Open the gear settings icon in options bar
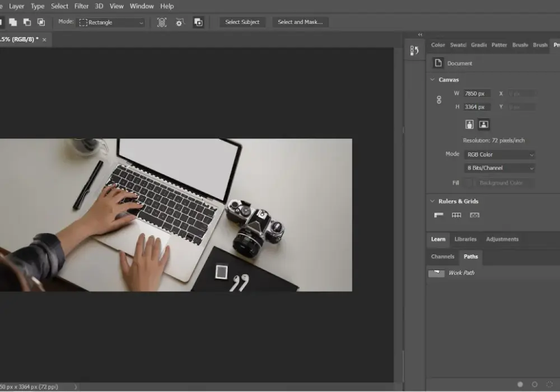The height and width of the screenshot is (392, 560). pos(180,22)
